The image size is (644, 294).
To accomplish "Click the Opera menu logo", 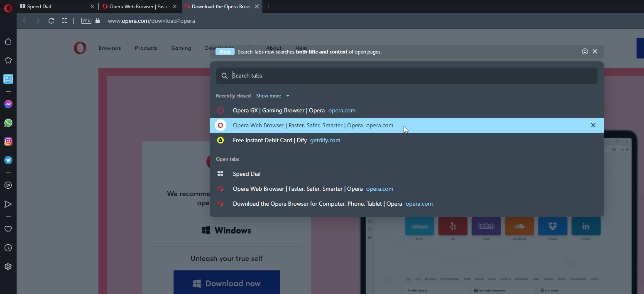I will [8, 7].
